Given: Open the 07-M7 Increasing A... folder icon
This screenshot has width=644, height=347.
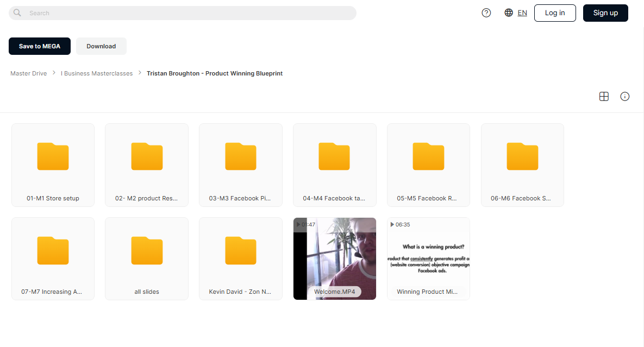Looking at the screenshot, I should tap(53, 250).
